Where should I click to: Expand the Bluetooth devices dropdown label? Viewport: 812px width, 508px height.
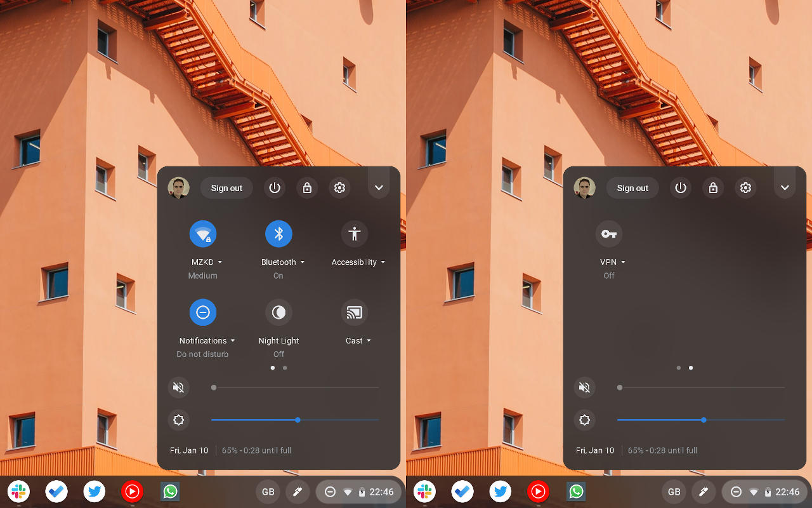tap(283, 262)
